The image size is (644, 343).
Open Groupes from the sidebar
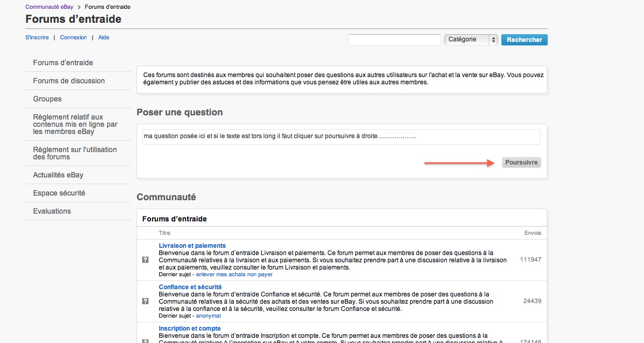coord(47,99)
